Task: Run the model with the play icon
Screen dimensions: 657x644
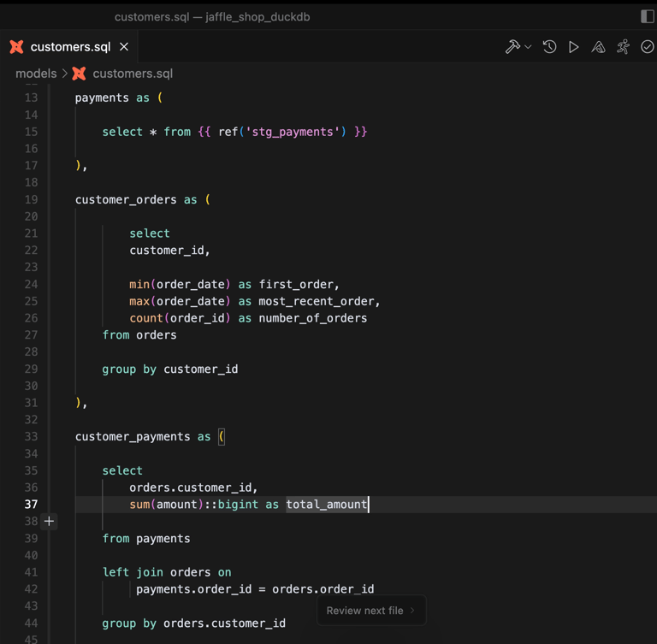Action: pos(574,47)
